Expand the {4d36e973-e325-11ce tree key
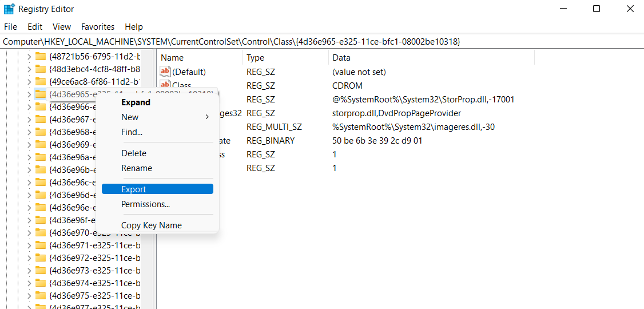Screen dimensions: 644x309 (x=29, y=270)
